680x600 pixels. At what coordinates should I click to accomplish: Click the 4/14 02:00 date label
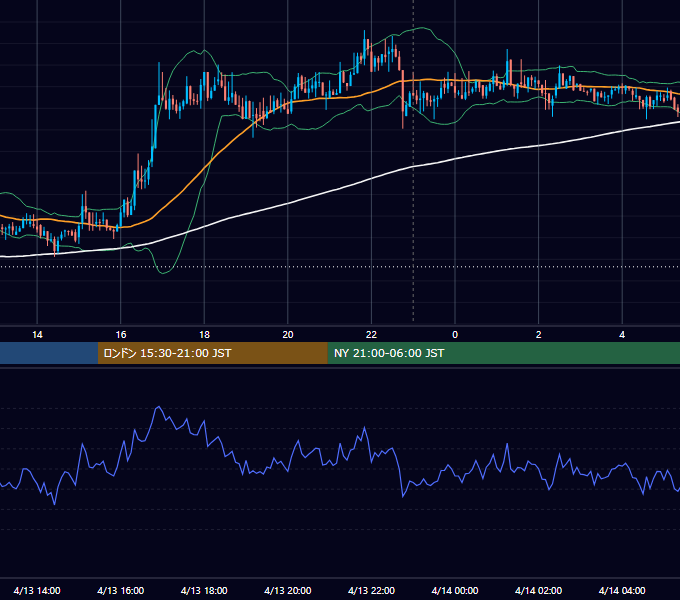(x=538, y=590)
